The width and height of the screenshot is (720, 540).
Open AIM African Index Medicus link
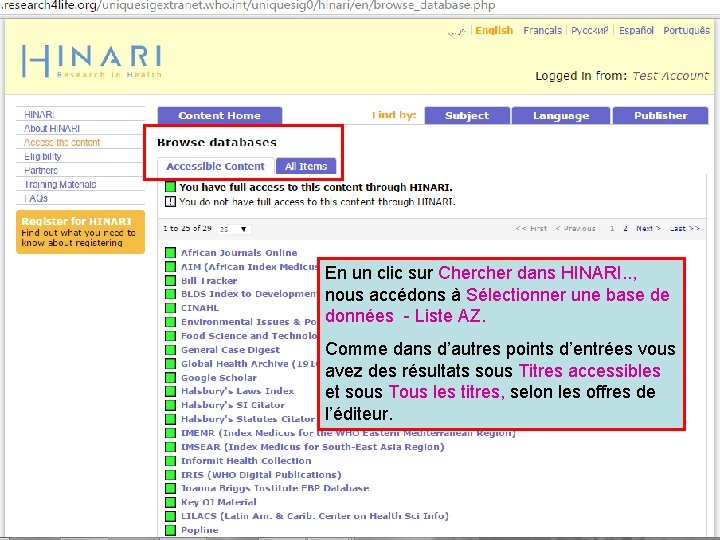(249, 267)
